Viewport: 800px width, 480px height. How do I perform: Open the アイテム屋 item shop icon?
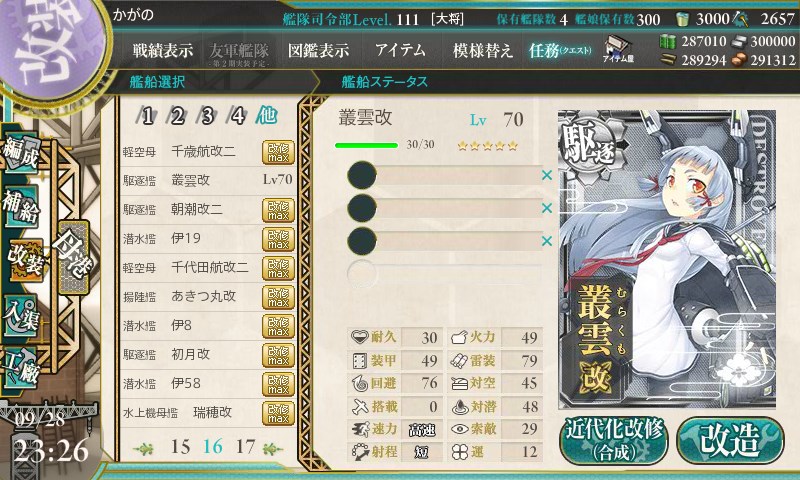(x=618, y=49)
